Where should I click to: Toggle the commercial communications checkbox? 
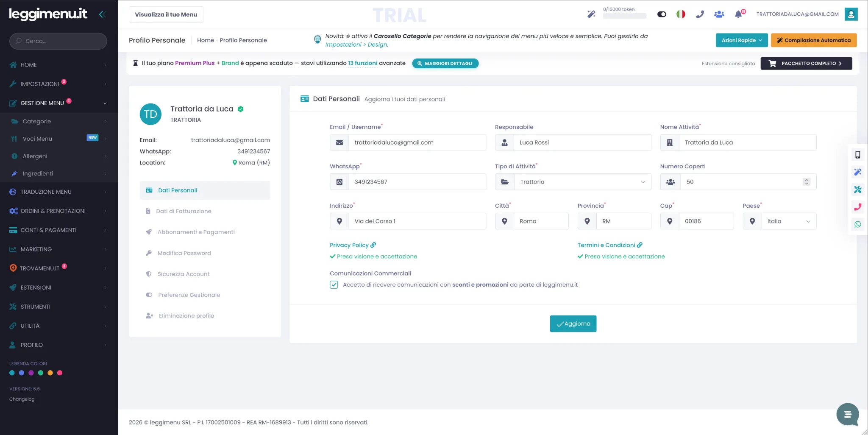point(334,285)
